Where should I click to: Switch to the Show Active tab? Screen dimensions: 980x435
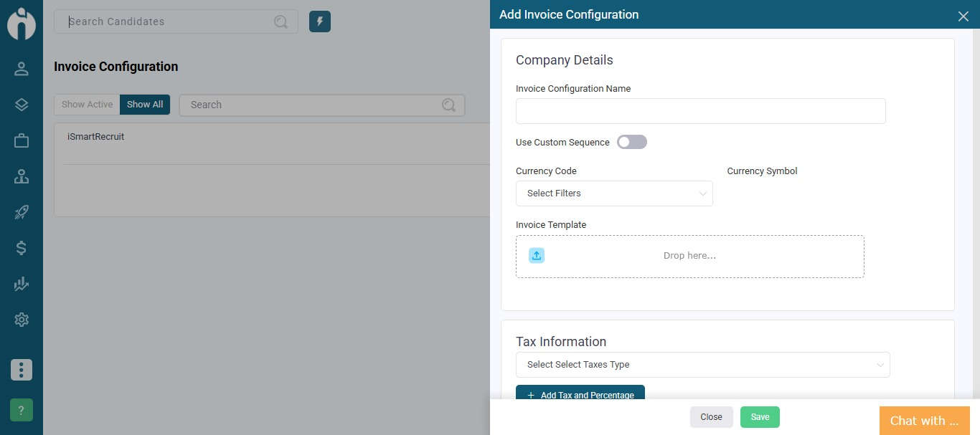(87, 105)
